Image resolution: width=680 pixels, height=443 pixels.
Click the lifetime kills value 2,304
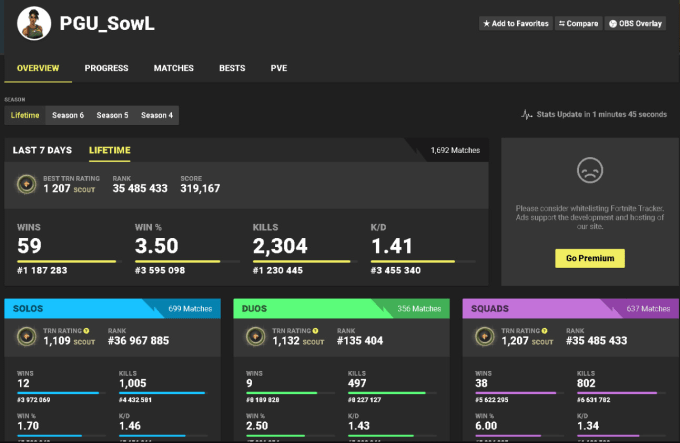click(x=280, y=246)
